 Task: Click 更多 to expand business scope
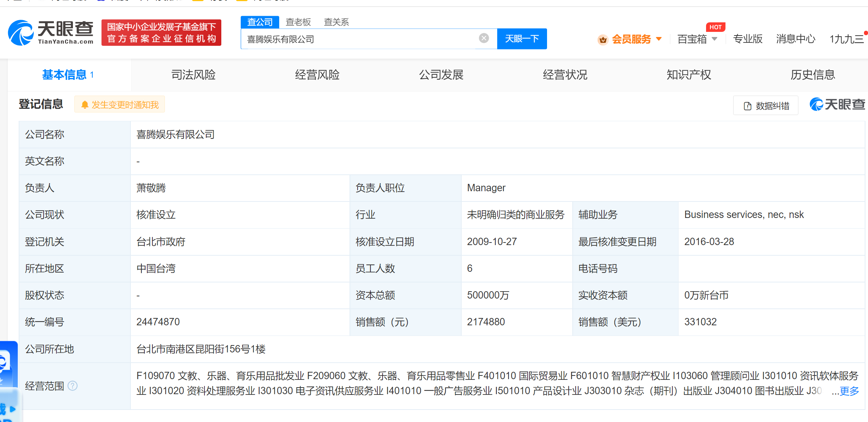[x=849, y=391]
